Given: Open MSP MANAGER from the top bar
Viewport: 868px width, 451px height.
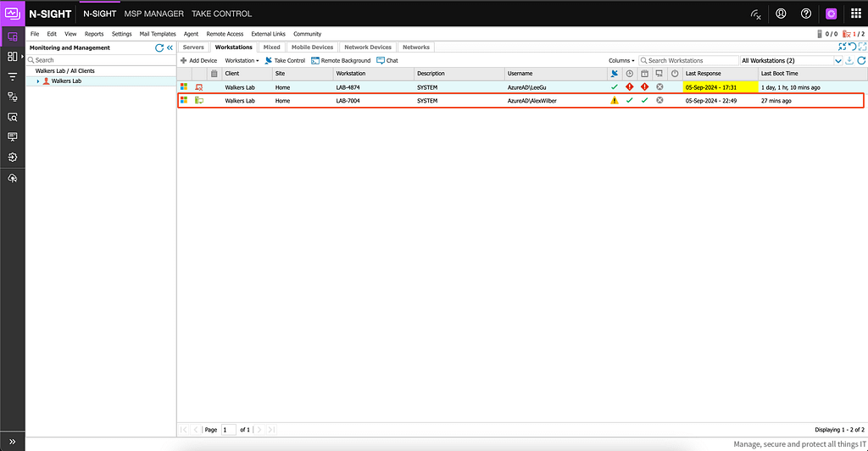Looking at the screenshot, I should (153, 14).
